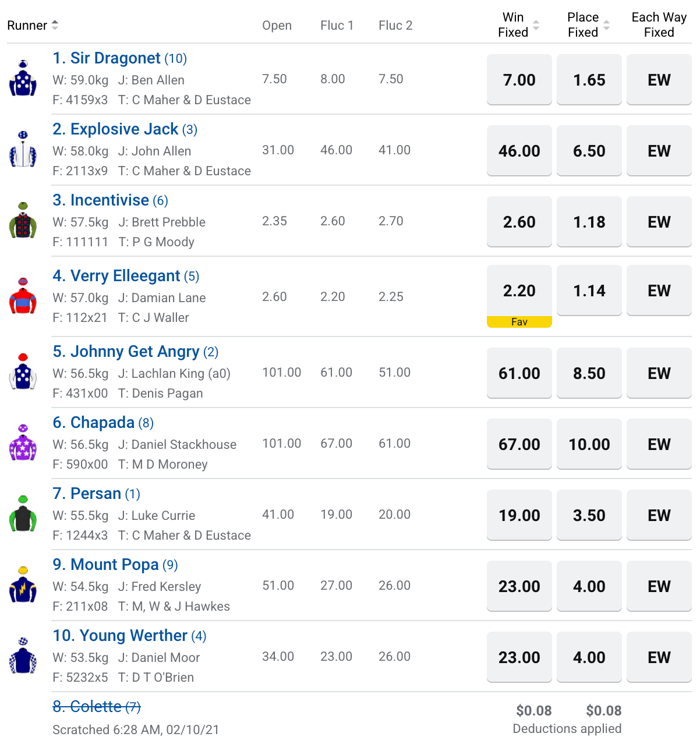
Task: Click Chapada's purple star silks icon
Action: pos(23,442)
